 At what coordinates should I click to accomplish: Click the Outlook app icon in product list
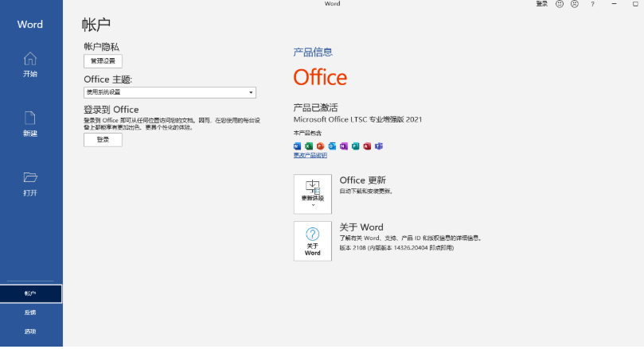point(332,146)
